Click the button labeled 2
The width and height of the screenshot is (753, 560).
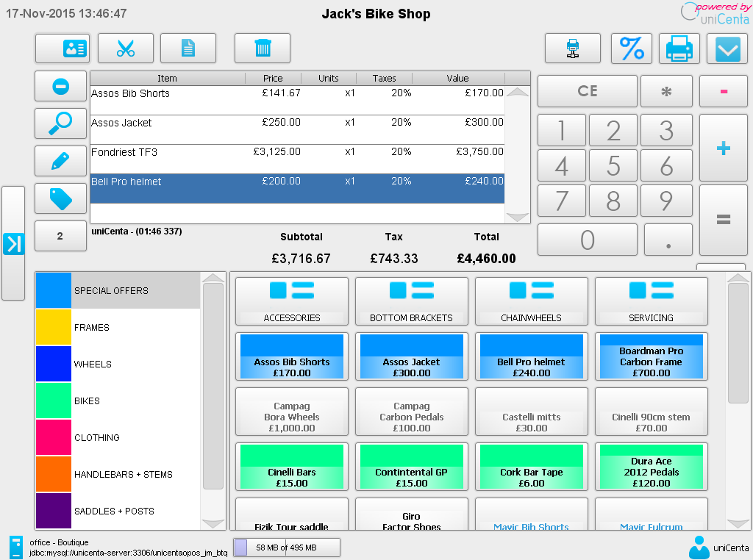pyautogui.click(x=60, y=236)
